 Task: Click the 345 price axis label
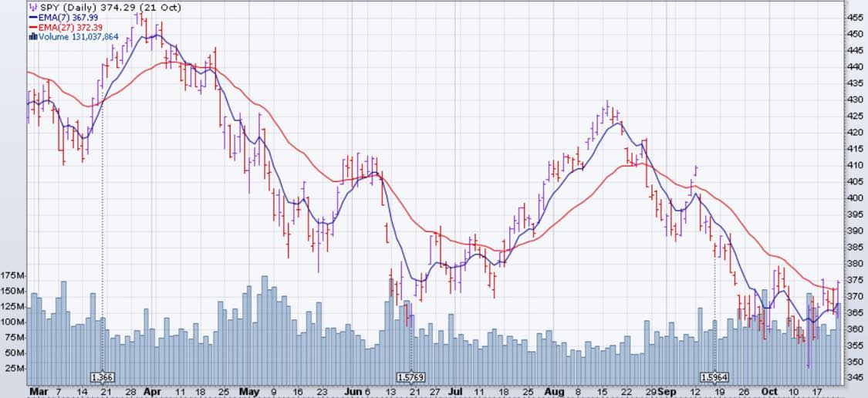click(x=854, y=377)
